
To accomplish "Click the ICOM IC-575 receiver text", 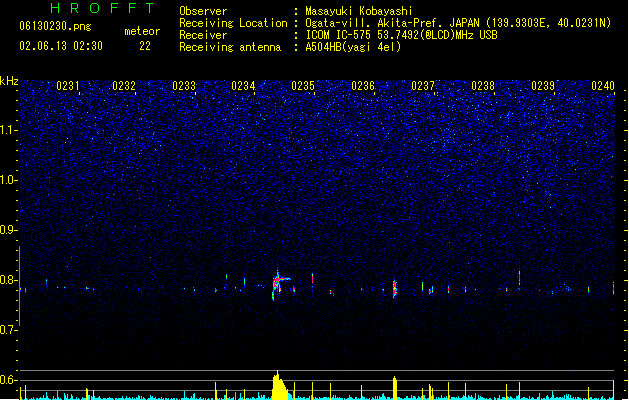I will (401, 35).
